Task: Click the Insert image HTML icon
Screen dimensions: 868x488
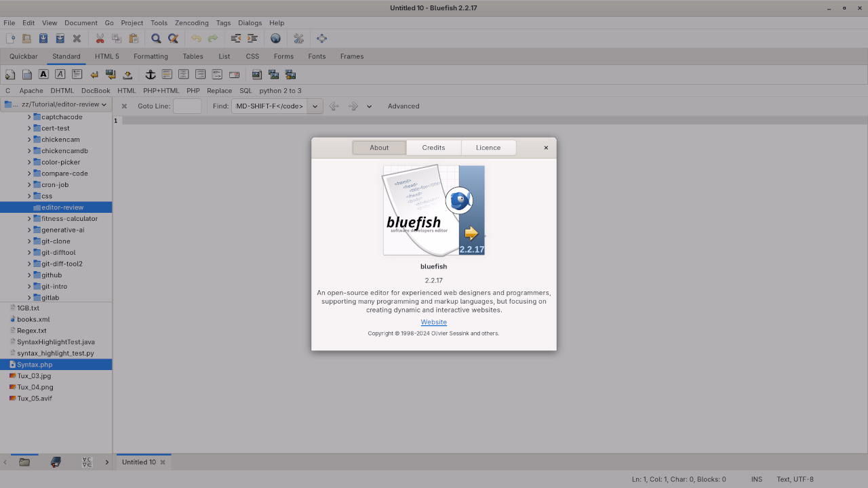Action: 257,75
